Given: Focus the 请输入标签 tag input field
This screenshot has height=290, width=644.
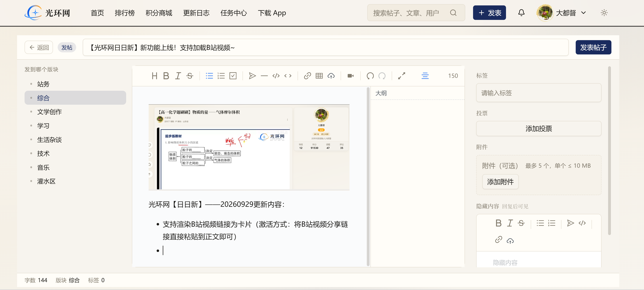Looking at the screenshot, I should coord(539,93).
